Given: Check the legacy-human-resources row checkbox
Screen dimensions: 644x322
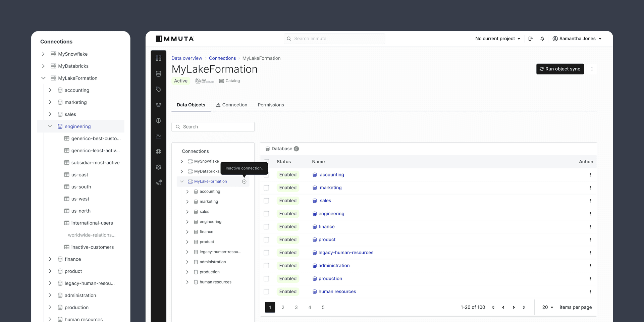Looking at the screenshot, I should point(266,253).
